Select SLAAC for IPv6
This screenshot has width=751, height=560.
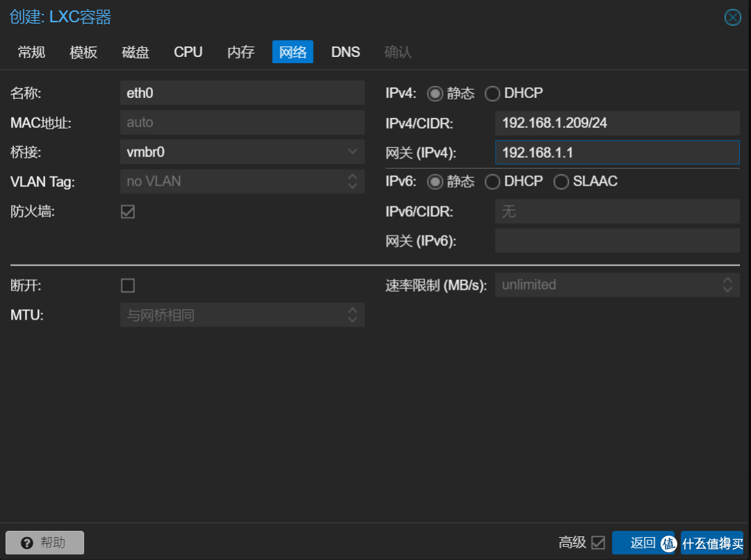click(561, 182)
